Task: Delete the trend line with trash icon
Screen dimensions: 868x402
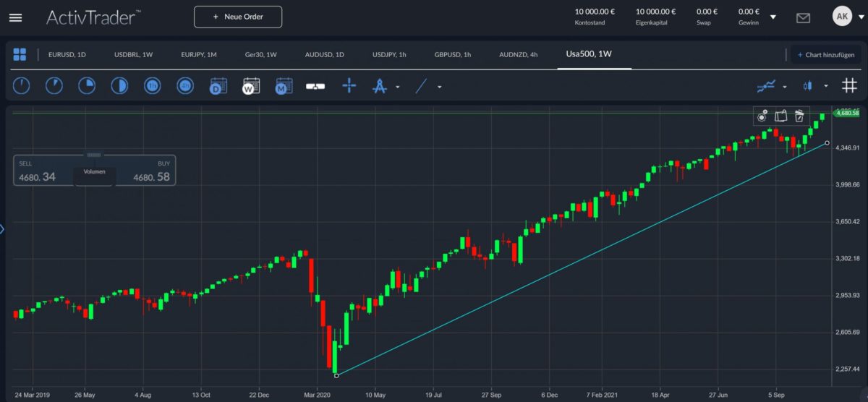Action: [799, 116]
